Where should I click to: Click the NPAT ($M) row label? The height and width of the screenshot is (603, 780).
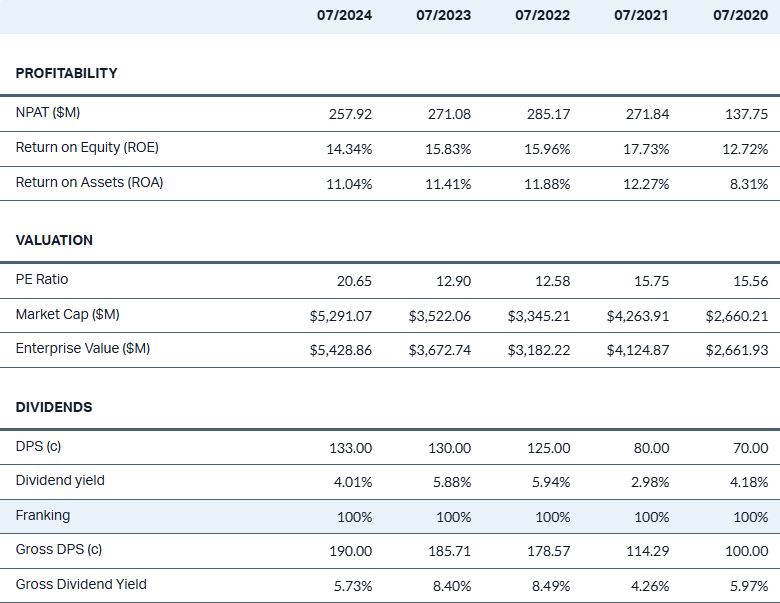[x=48, y=113]
